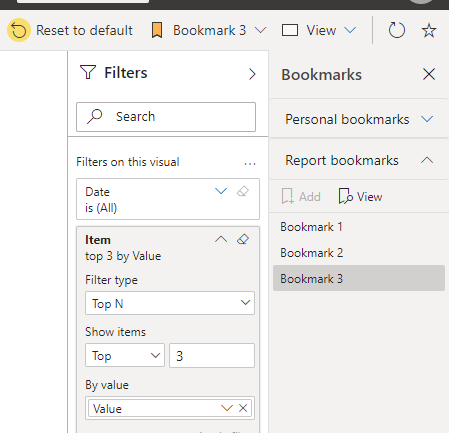Click the Filters funnel icon
The height and width of the screenshot is (433, 449).
(x=88, y=72)
